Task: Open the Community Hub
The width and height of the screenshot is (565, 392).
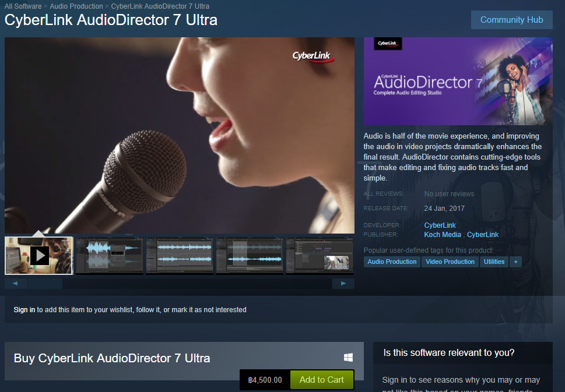Action: click(x=512, y=20)
